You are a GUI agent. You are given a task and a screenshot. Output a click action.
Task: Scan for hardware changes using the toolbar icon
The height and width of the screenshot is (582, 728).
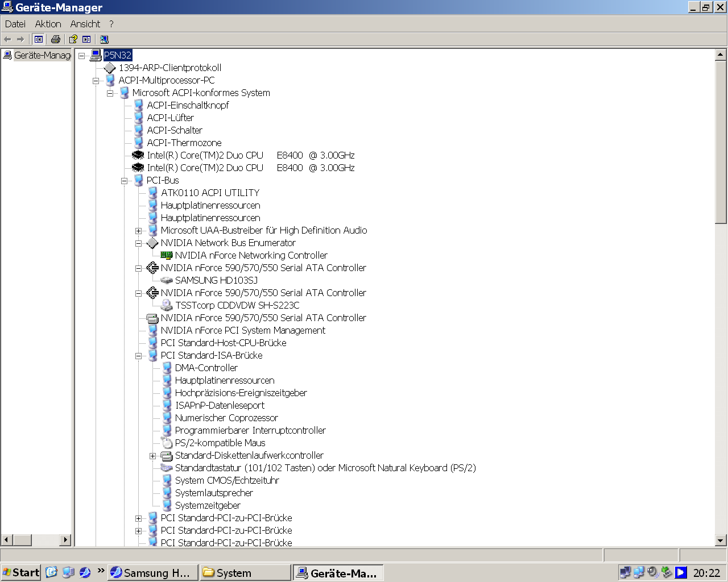[104, 39]
